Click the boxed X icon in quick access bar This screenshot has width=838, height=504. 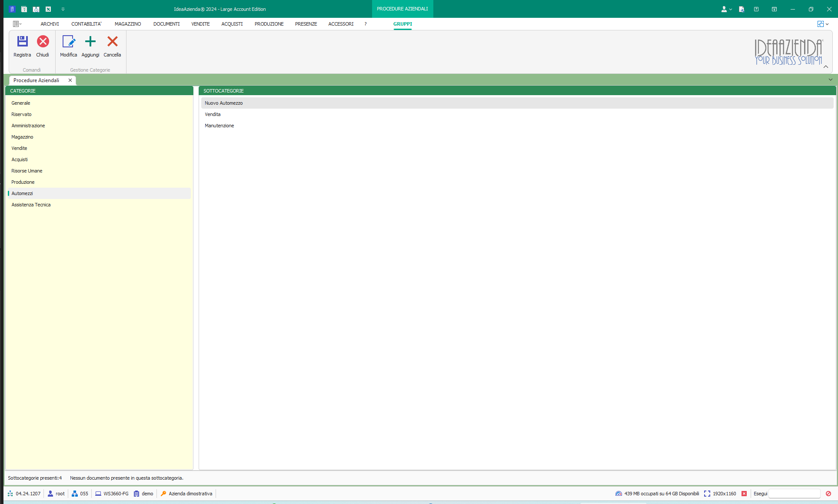click(x=48, y=9)
